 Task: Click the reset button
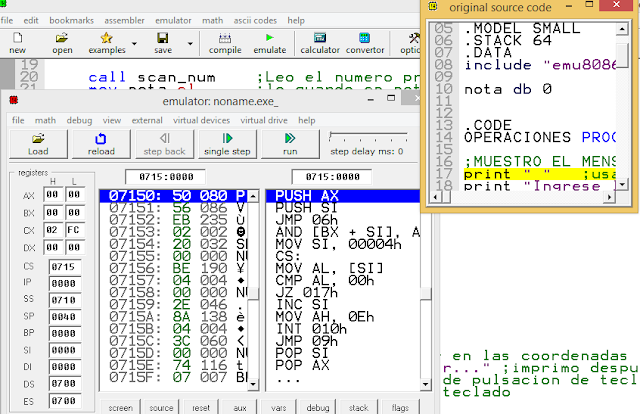(x=201, y=407)
